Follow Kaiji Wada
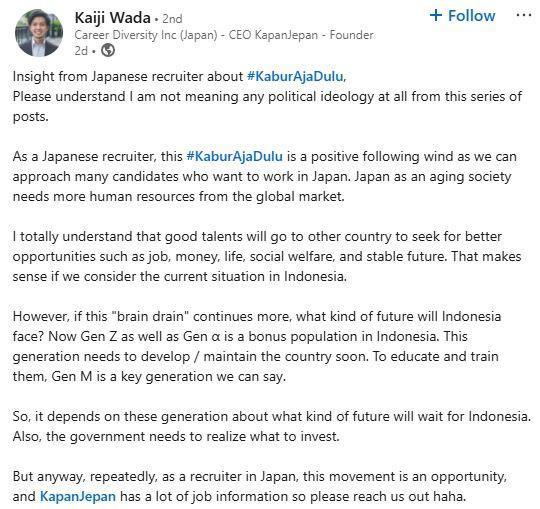 click(x=463, y=16)
